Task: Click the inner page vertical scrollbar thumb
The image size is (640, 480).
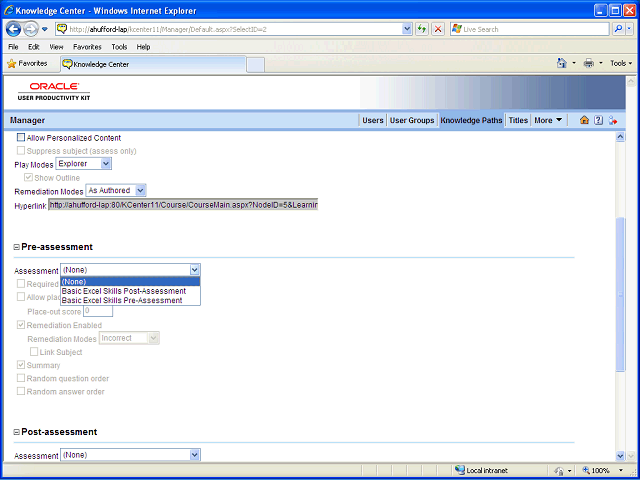Action: (x=620, y=294)
